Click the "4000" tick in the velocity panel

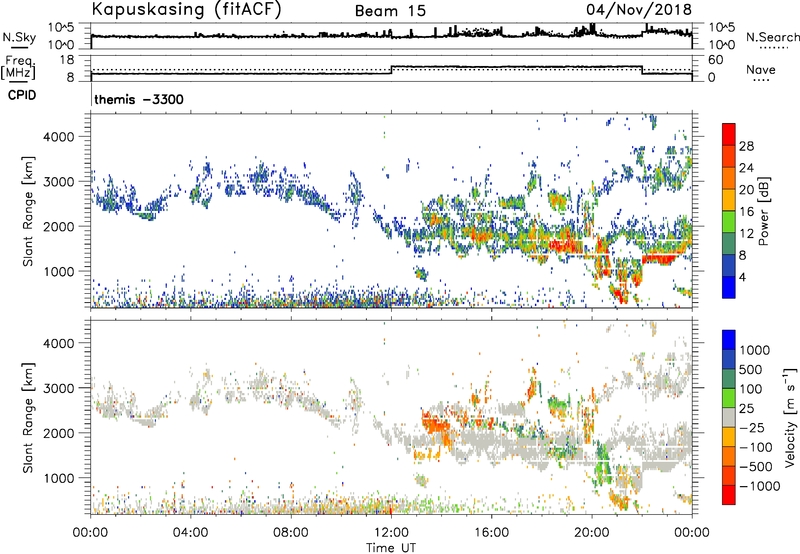pyautogui.click(x=59, y=343)
